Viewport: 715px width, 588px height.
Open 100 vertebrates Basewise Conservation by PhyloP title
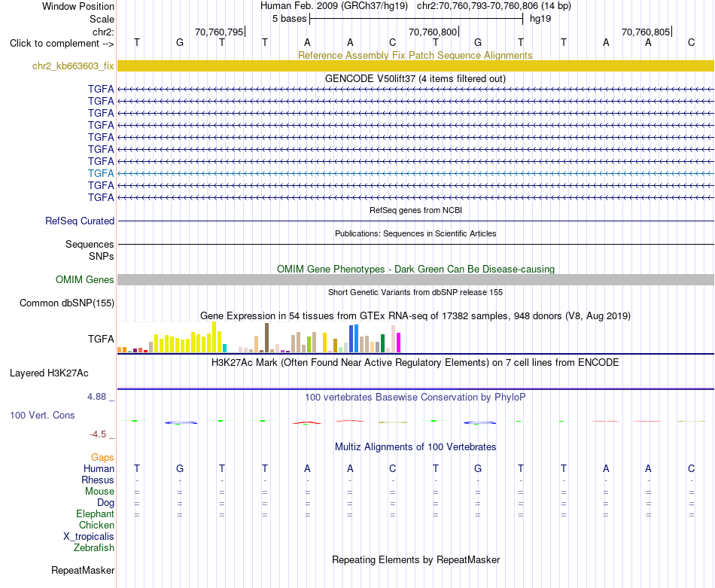(x=415, y=398)
